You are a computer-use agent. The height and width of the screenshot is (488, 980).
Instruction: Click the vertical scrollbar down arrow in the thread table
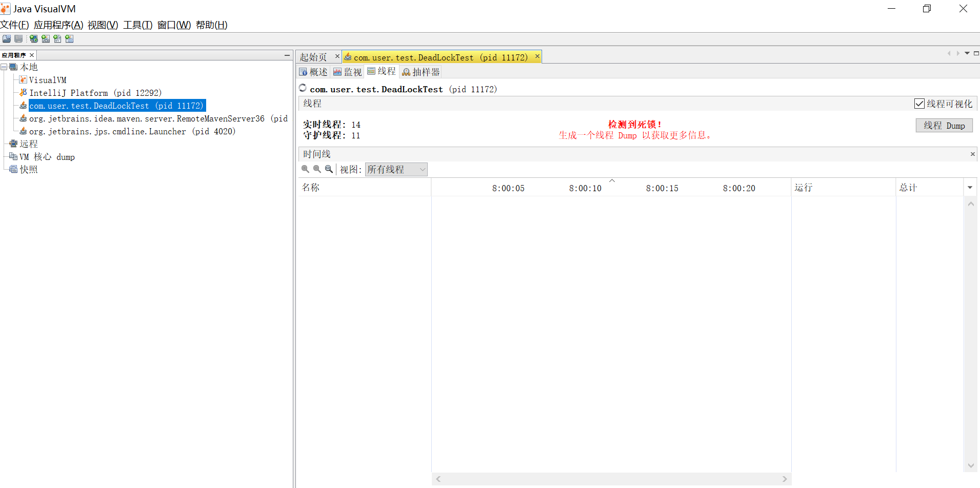pos(971,465)
